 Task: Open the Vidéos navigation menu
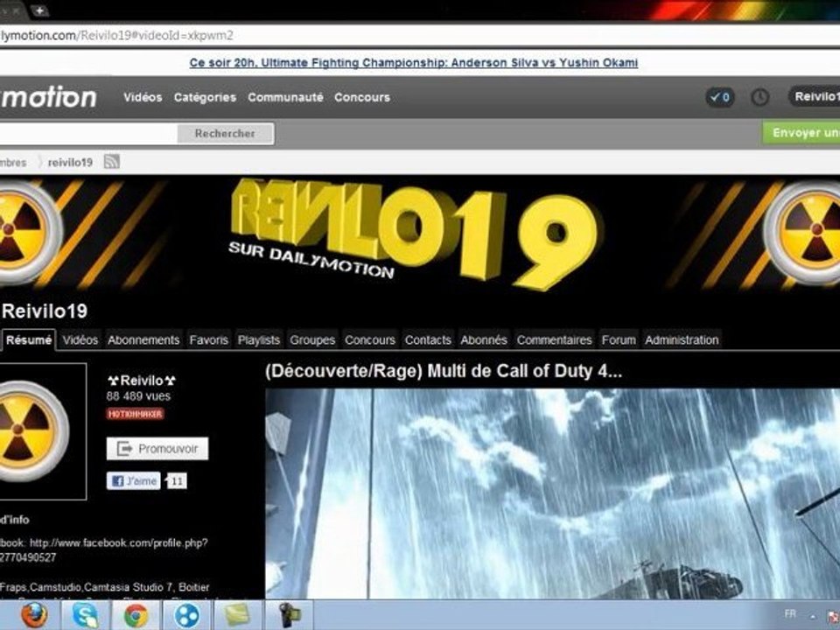point(143,97)
